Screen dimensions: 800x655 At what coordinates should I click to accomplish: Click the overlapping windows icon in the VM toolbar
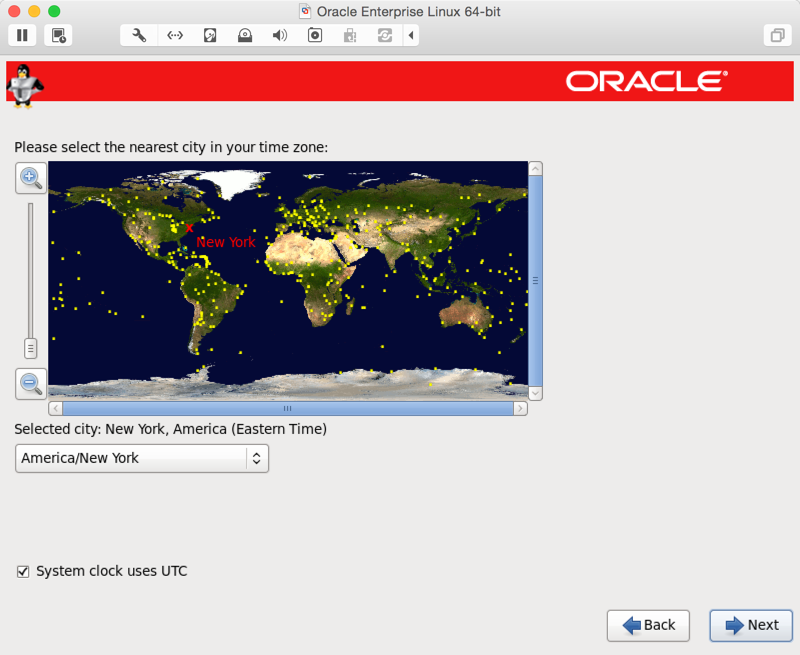(x=778, y=35)
